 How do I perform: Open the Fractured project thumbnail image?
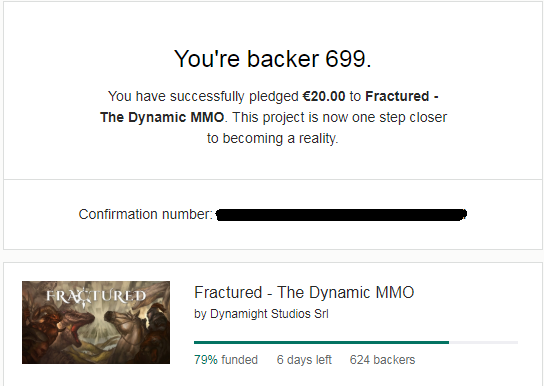coord(96,322)
